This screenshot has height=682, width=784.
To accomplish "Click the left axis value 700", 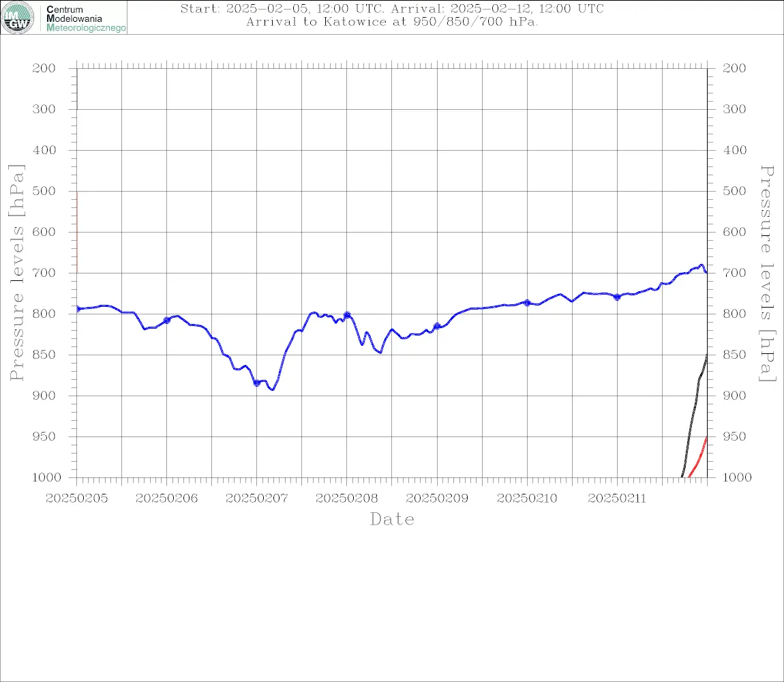I will [x=44, y=273].
